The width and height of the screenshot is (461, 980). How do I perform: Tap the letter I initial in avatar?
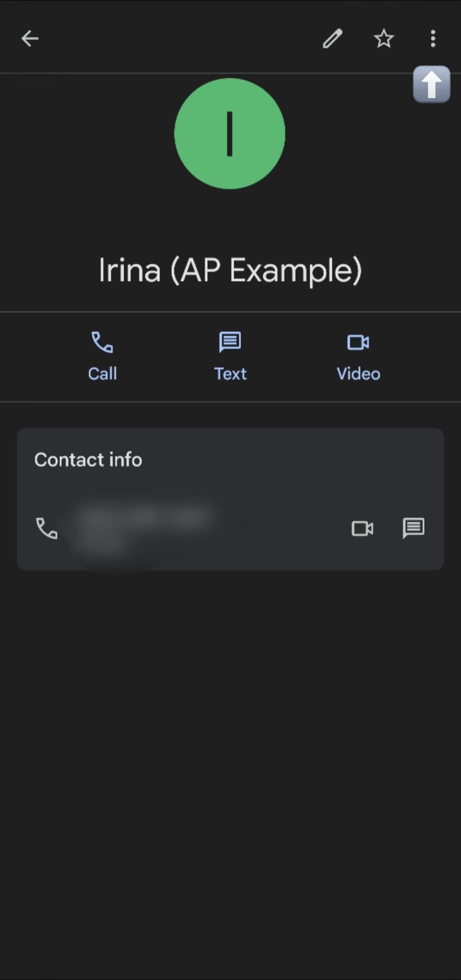[229, 133]
